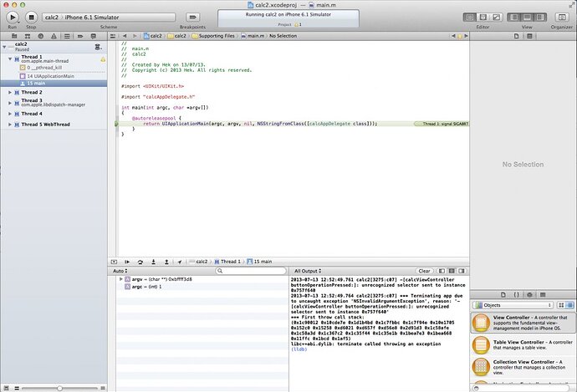
Task: Open the Auto variables view dropdown
Action: 119,272
